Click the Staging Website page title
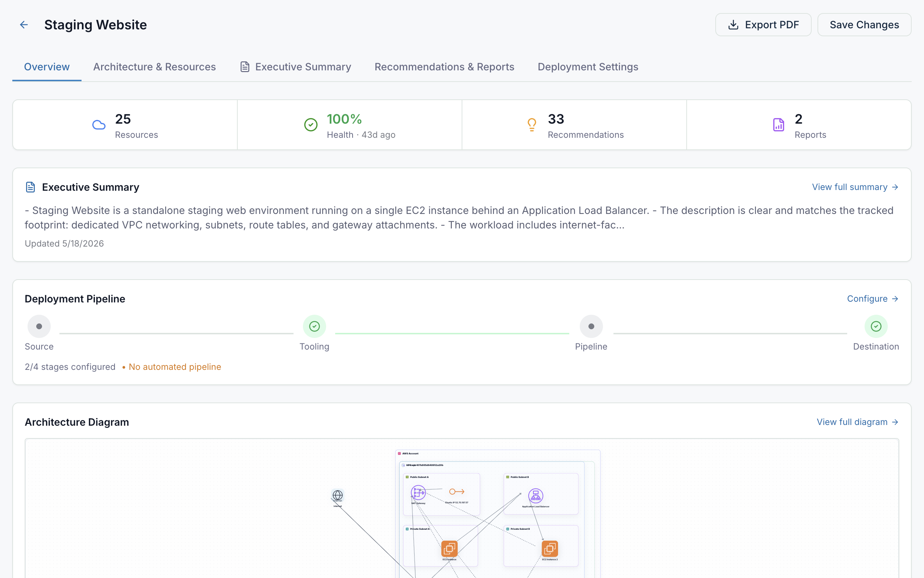Viewport: 924px width, 578px height. [96, 25]
